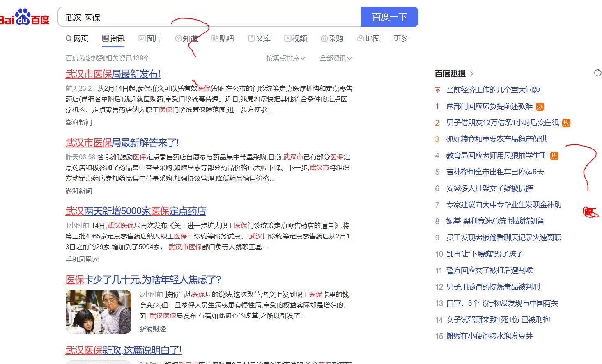Viewport: 602px width, 364px height.
Task: Open hot topic 警方回应女子被打后遭割喉
Action: (489, 270)
